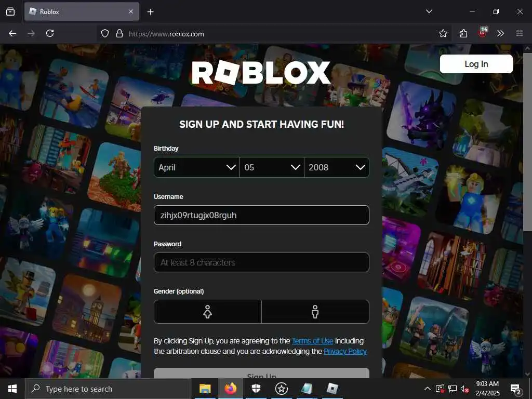Click the tray icon with red badge
The image size is (532, 399).
pyautogui.click(x=440, y=389)
